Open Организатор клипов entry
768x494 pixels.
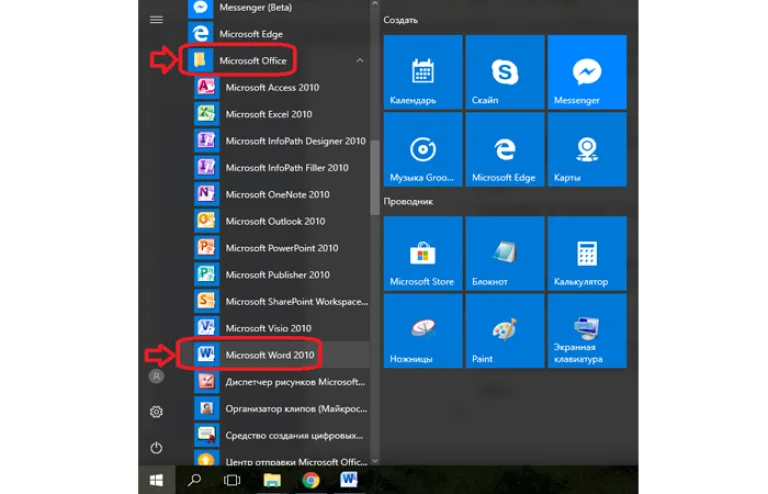tap(282, 408)
